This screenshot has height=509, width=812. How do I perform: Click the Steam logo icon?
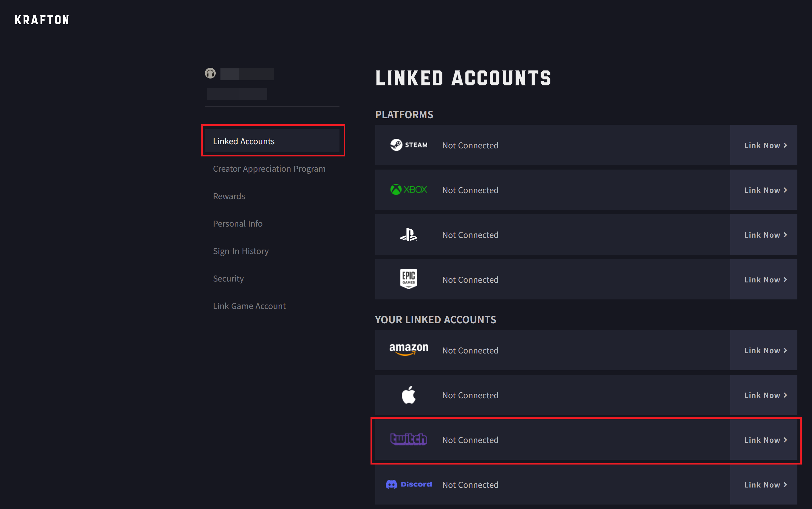408,145
